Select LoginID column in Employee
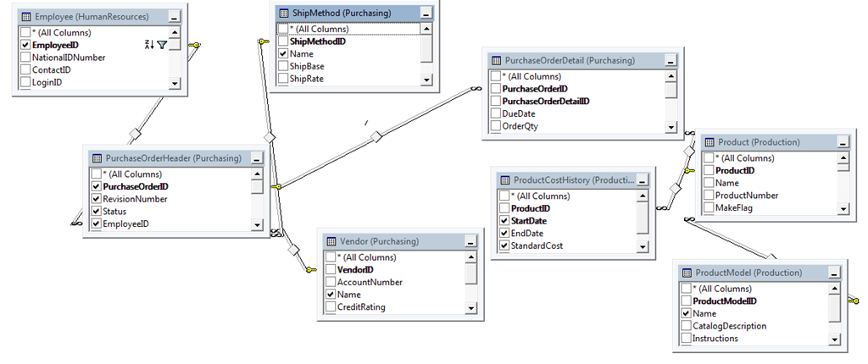868x364 pixels. pyautogui.click(x=47, y=82)
